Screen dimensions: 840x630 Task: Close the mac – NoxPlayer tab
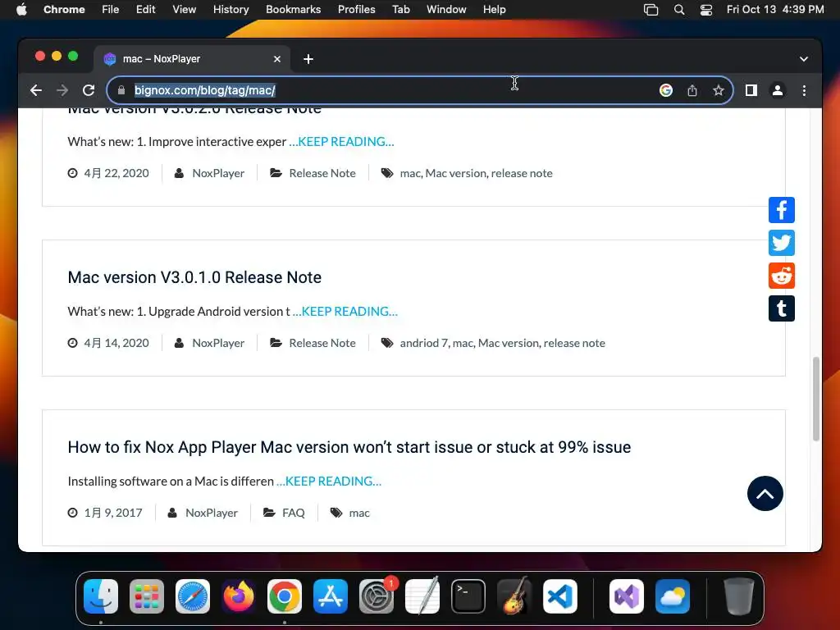[277, 59]
